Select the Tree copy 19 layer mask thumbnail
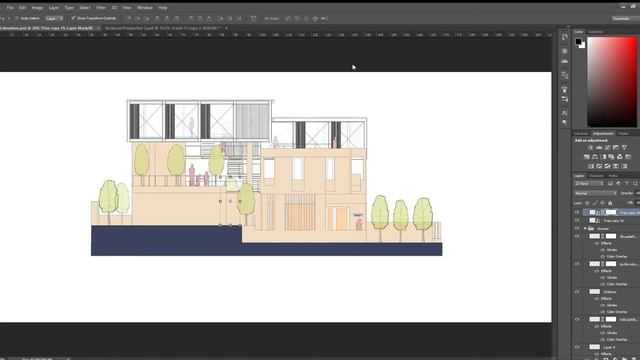 [x=611, y=213]
